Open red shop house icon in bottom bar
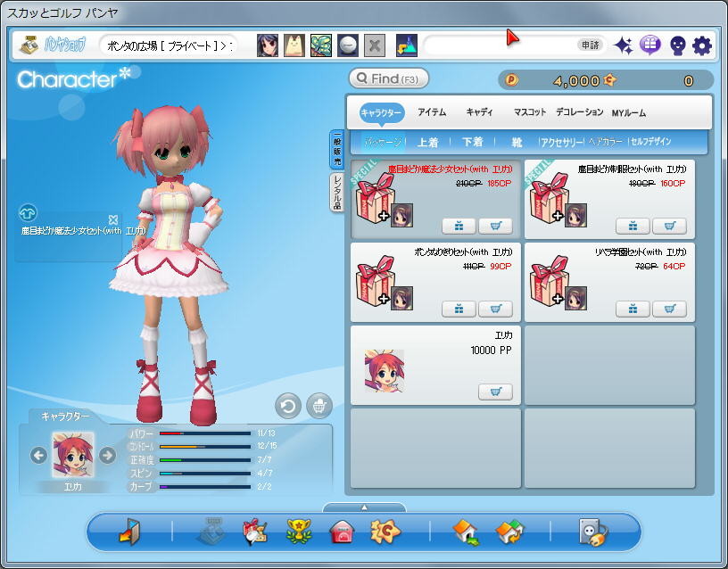 tap(342, 532)
